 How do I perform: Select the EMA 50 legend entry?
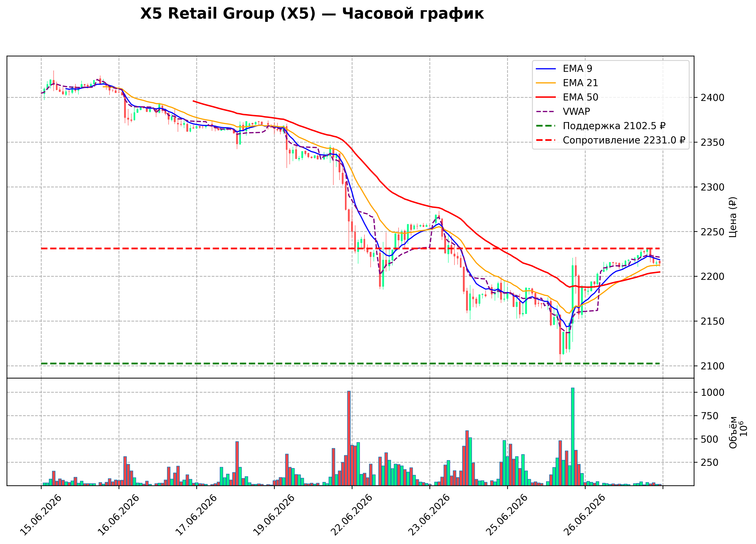coord(567,97)
